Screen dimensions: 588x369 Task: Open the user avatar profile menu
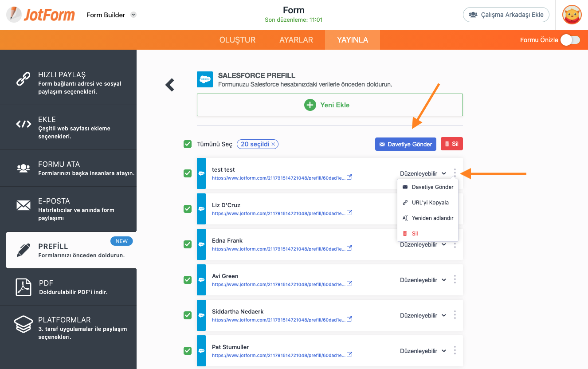click(x=572, y=15)
